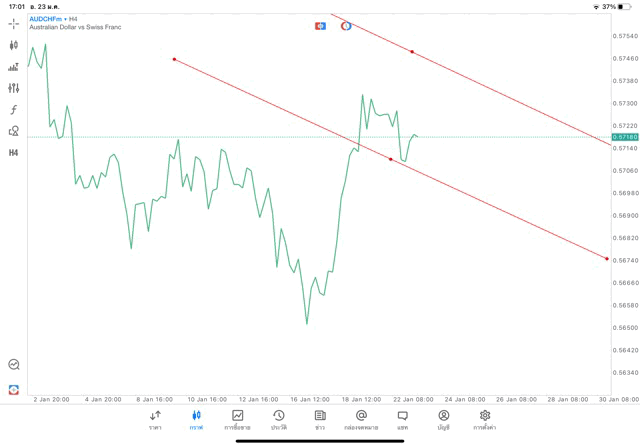The width and height of the screenshot is (640, 447).
Task: Open the mailbox @ tab
Action: (x=361, y=420)
